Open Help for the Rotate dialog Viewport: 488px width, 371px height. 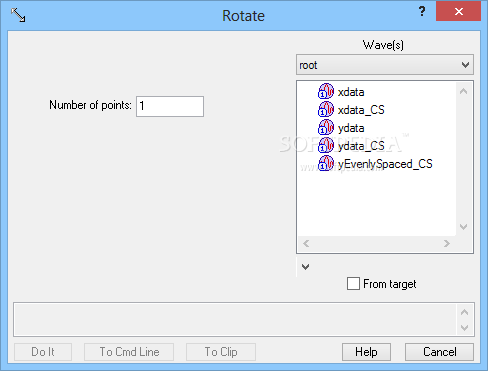pyautogui.click(x=366, y=352)
